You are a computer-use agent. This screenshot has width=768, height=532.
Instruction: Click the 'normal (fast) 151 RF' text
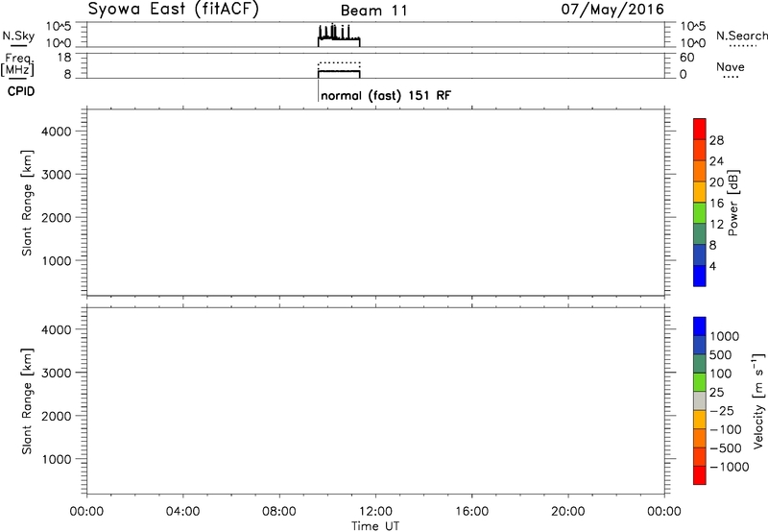tap(386, 95)
